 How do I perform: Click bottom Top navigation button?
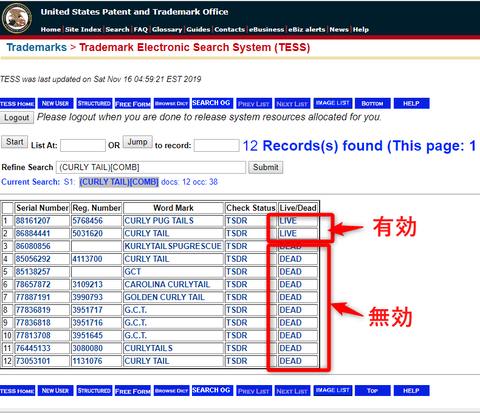(372, 390)
